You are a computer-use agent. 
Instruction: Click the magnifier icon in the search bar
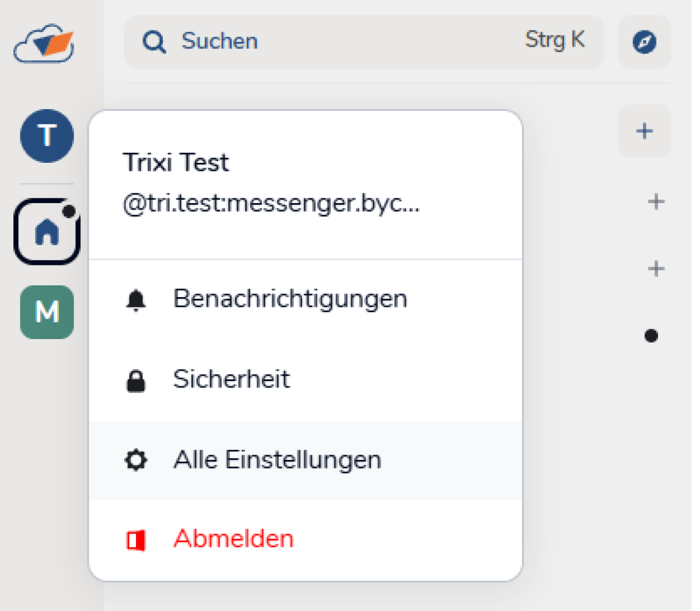click(154, 42)
